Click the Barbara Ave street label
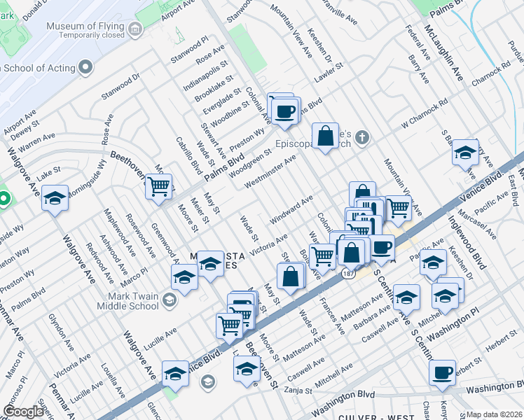The height and width of the screenshot is (420, 524). [371, 317]
